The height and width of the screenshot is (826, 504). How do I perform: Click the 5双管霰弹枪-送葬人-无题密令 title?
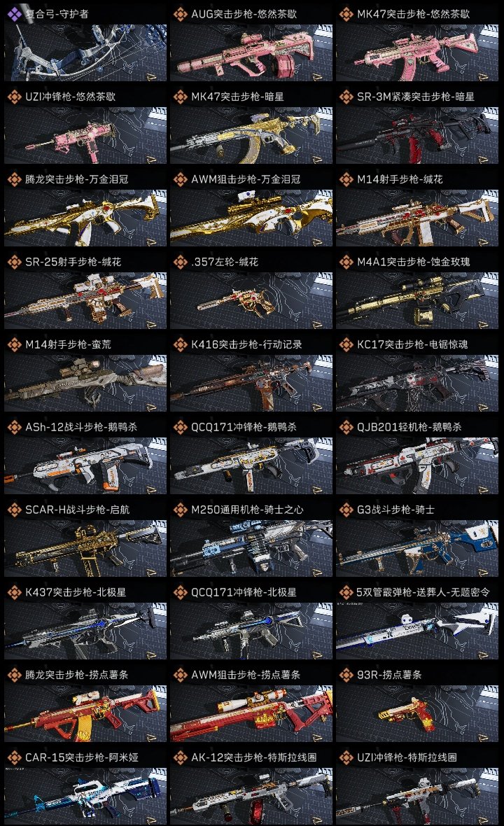[423, 592]
